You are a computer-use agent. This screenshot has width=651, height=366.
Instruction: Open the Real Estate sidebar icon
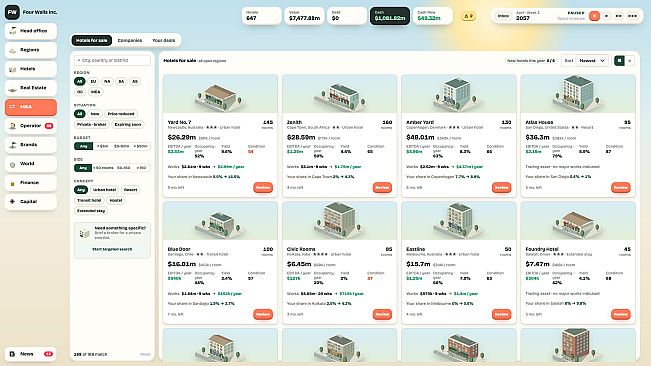pos(13,88)
